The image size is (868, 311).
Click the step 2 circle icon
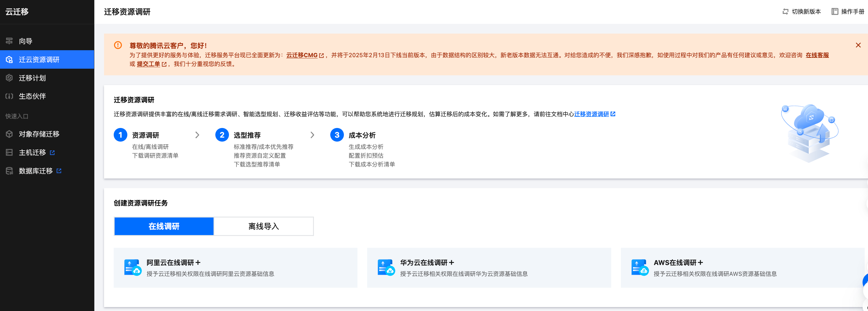tap(222, 135)
